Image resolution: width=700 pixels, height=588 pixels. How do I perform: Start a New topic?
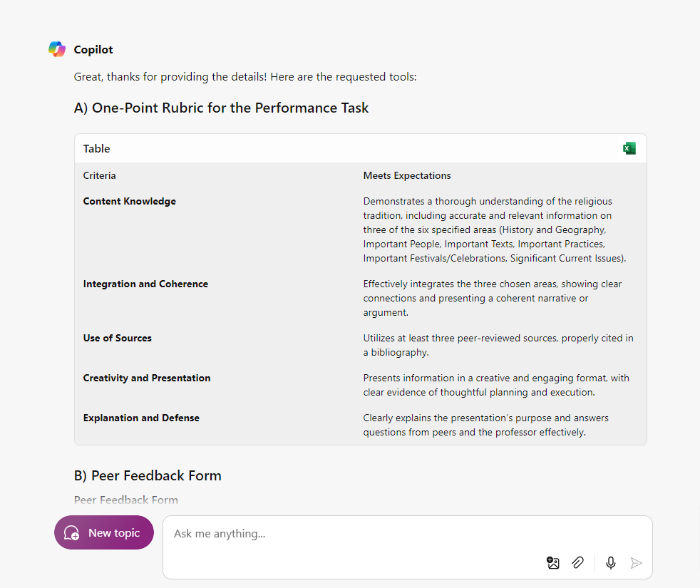[x=104, y=532]
